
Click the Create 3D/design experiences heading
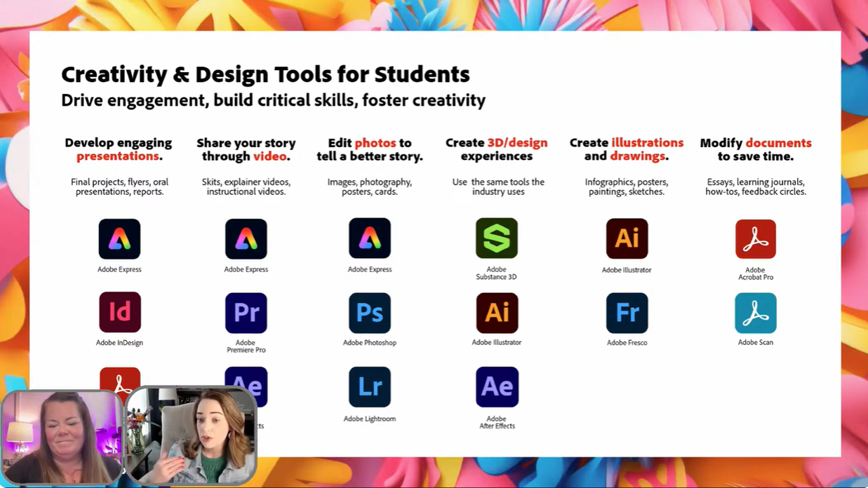pos(497,149)
